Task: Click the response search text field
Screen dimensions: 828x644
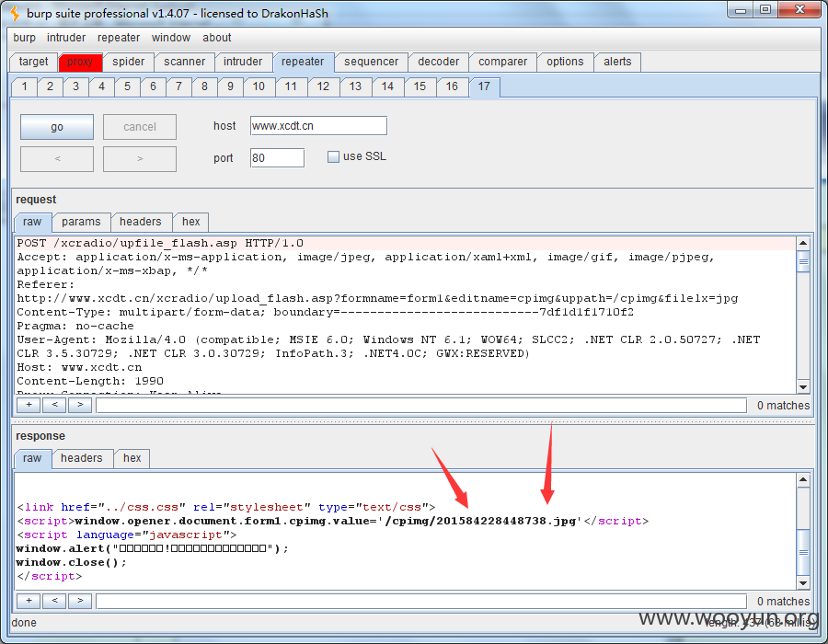Action: [421, 602]
